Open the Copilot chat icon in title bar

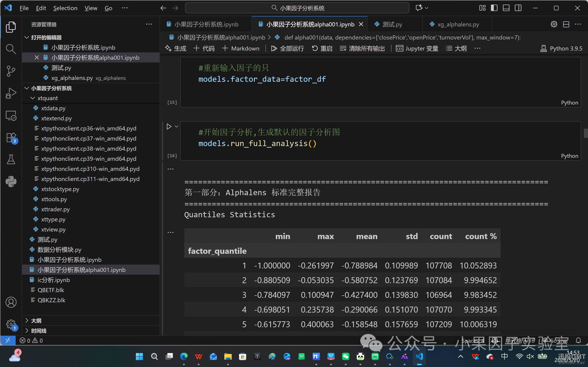click(419, 8)
